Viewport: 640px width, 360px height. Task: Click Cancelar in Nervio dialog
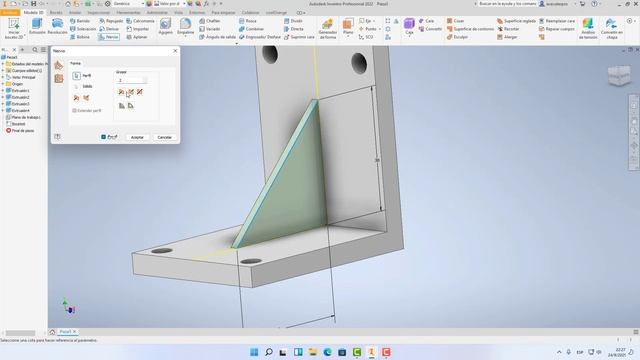(164, 137)
